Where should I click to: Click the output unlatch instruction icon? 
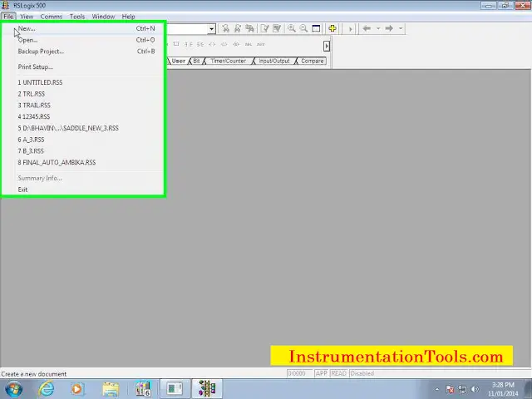point(236,44)
